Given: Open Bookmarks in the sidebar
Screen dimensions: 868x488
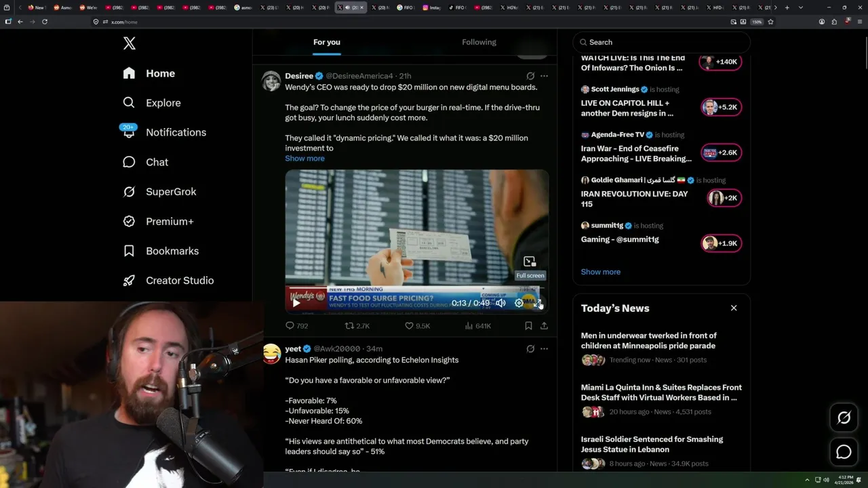Looking at the screenshot, I should coord(161,251).
